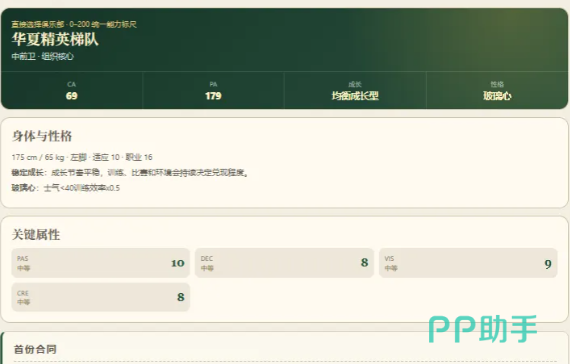Image resolution: width=570 pixels, height=364 pixels.
Task: Click the growth type 均衡成长型
Action: coord(355,96)
